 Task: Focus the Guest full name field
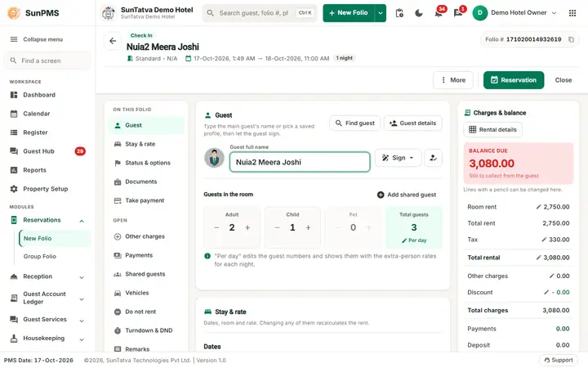pos(300,162)
